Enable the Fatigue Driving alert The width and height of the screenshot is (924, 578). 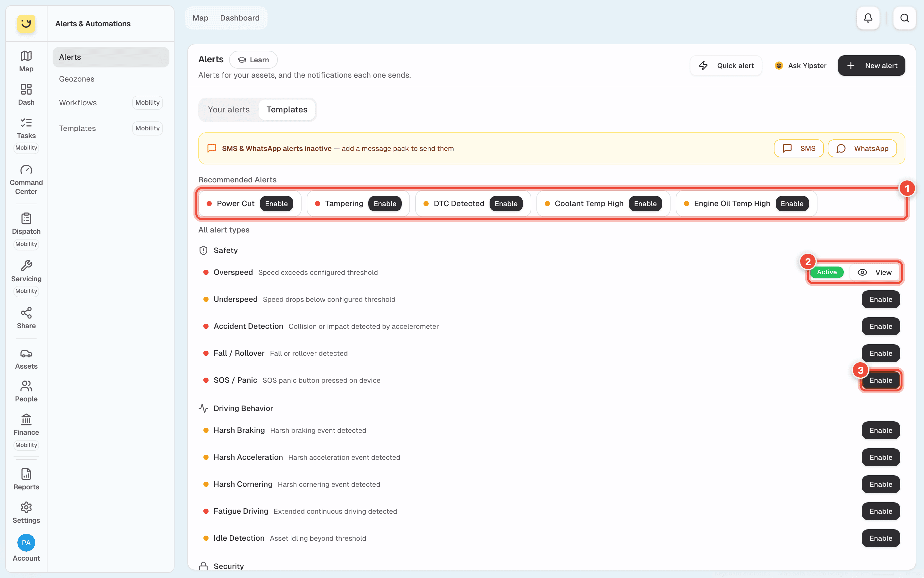point(880,512)
